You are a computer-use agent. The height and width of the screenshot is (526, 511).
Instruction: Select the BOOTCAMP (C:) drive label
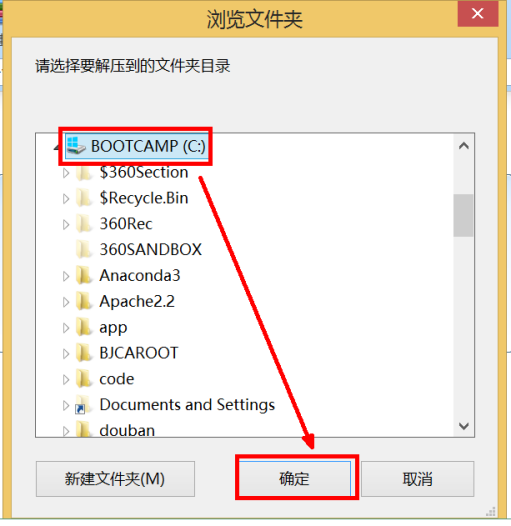pyautogui.click(x=148, y=146)
